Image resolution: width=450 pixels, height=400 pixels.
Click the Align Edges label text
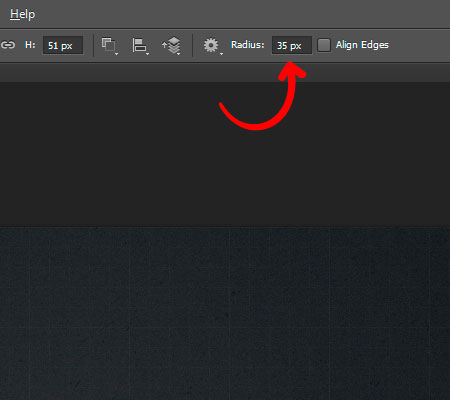coord(362,45)
